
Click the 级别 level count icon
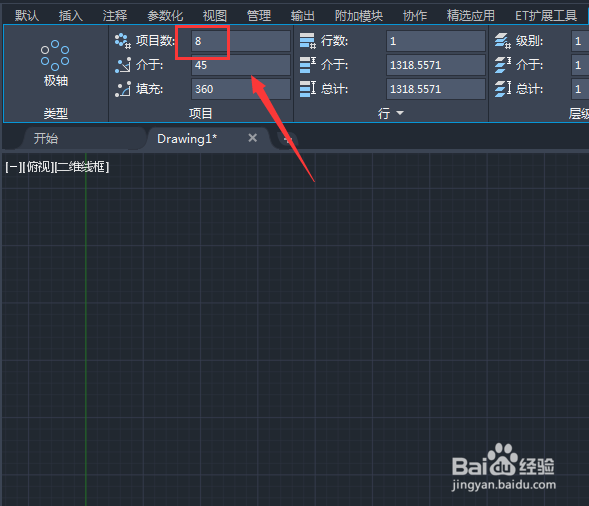pos(503,41)
